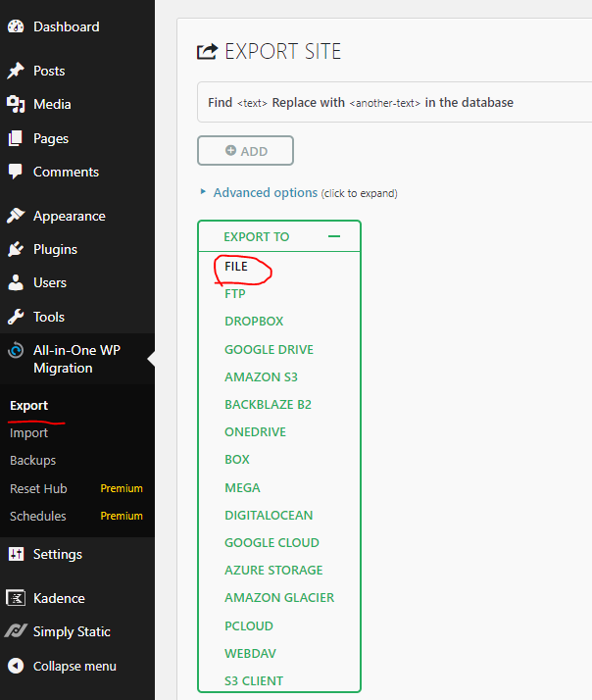Open the Backups submenu item
This screenshot has height=700, width=592.
pos(33,460)
